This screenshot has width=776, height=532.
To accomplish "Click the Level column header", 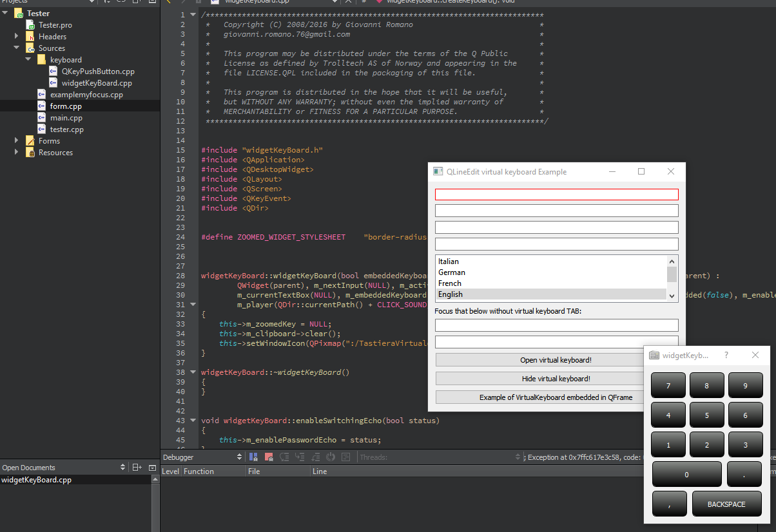I will coord(170,471).
